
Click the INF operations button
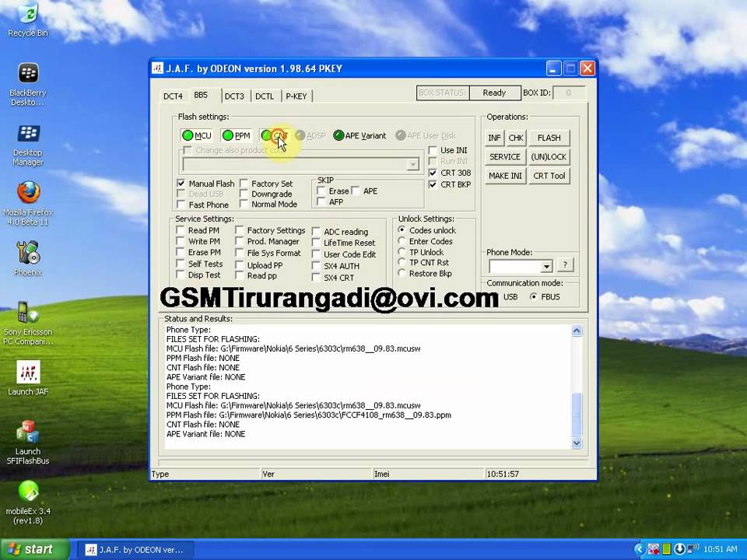[494, 138]
